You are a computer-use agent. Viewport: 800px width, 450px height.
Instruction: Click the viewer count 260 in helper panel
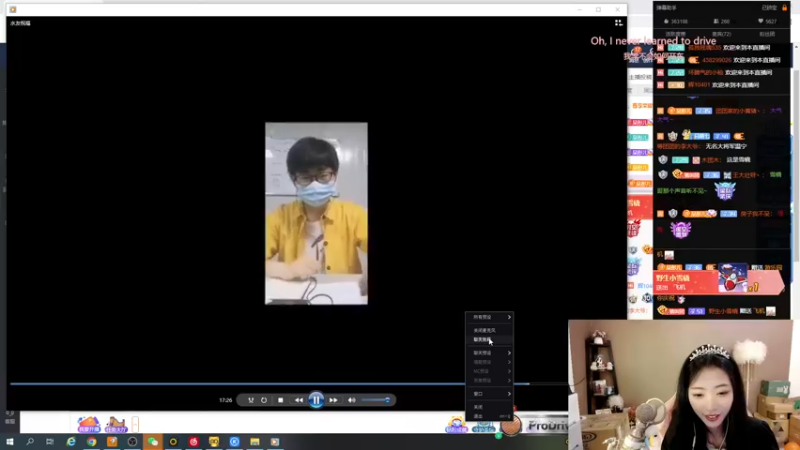pos(721,21)
